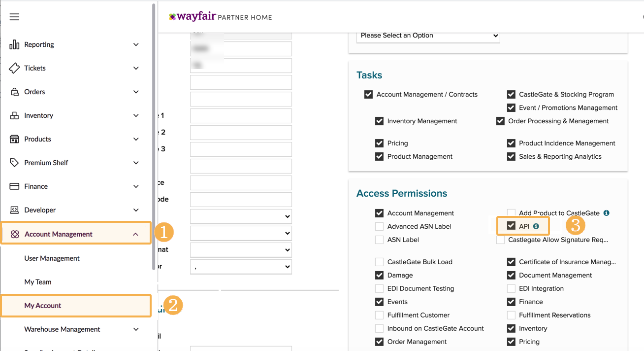The width and height of the screenshot is (644, 351).
Task: Open the Please Select an Option dropdown
Action: tap(428, 35)
